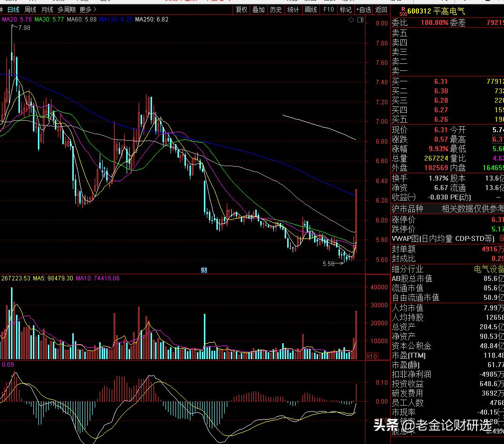Click the MACD 0.09 value label
The width and height of the screenshot is (504, 444).
click(8, 365)
